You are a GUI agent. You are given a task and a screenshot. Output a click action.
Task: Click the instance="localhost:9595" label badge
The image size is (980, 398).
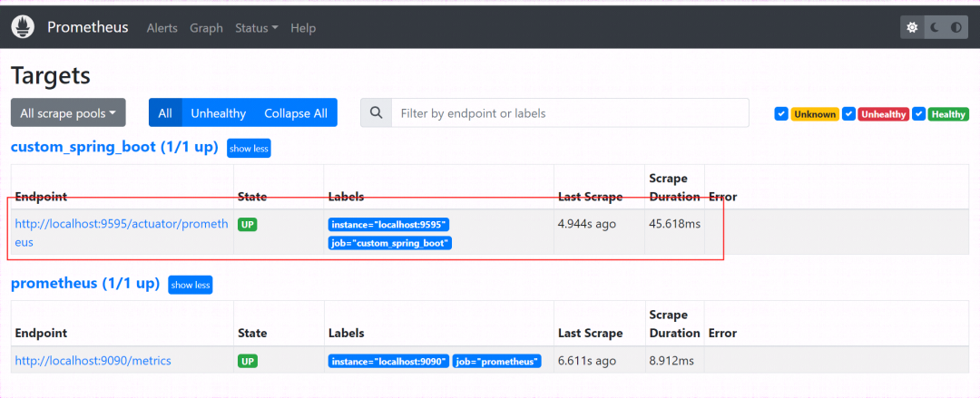tap(388, 224)
